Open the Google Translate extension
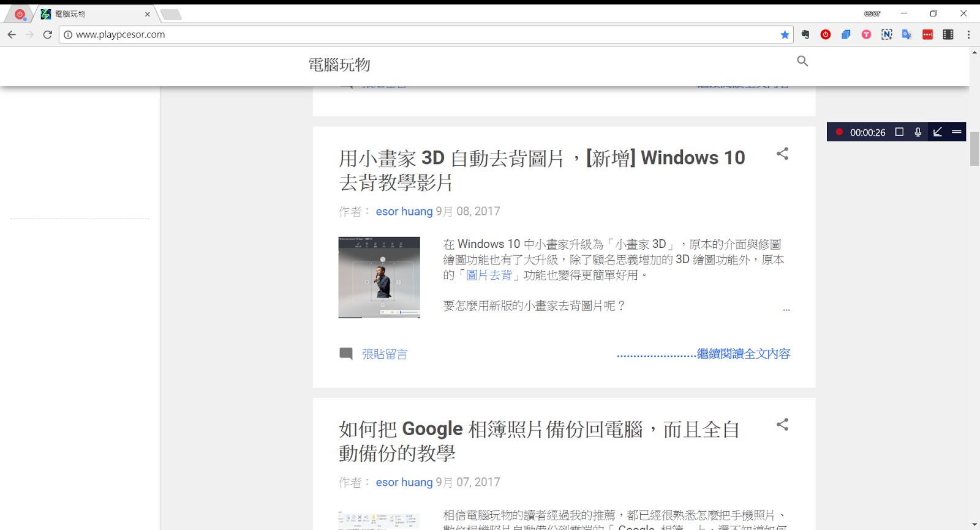Viewport: 980px width, 530px height. (x=907, y=35)
